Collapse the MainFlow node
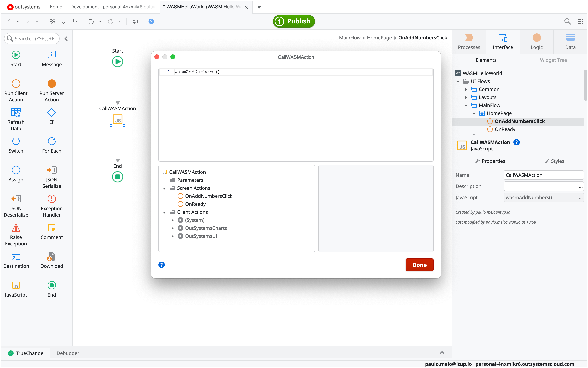Screen dimensions: 588x368 click(466, 106)
